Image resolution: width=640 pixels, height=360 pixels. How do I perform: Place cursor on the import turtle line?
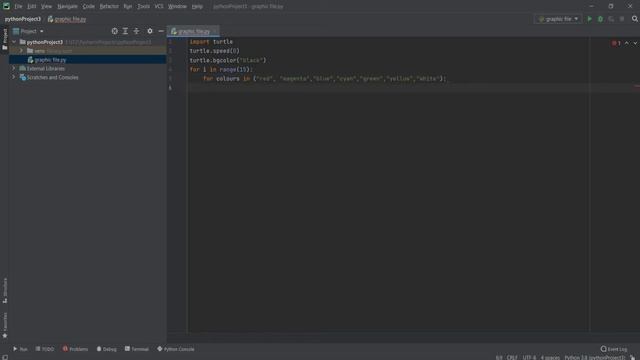[x=211, y=42]
